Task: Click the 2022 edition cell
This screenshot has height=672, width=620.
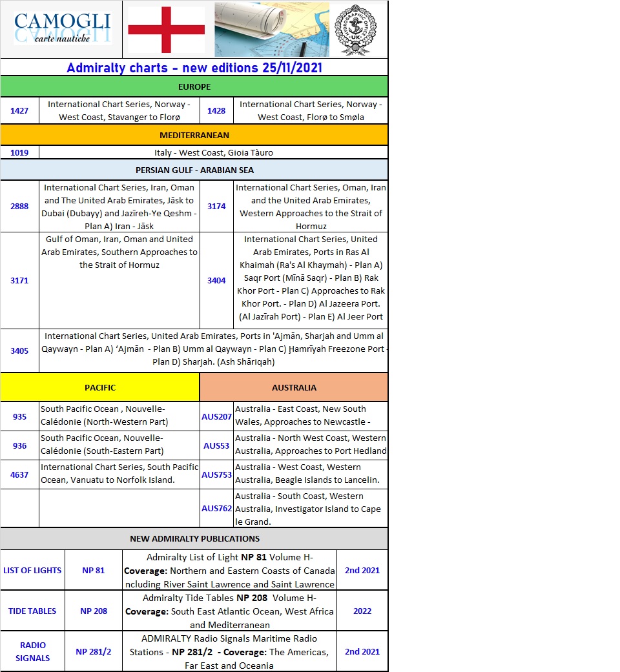Action: (362, 611)
